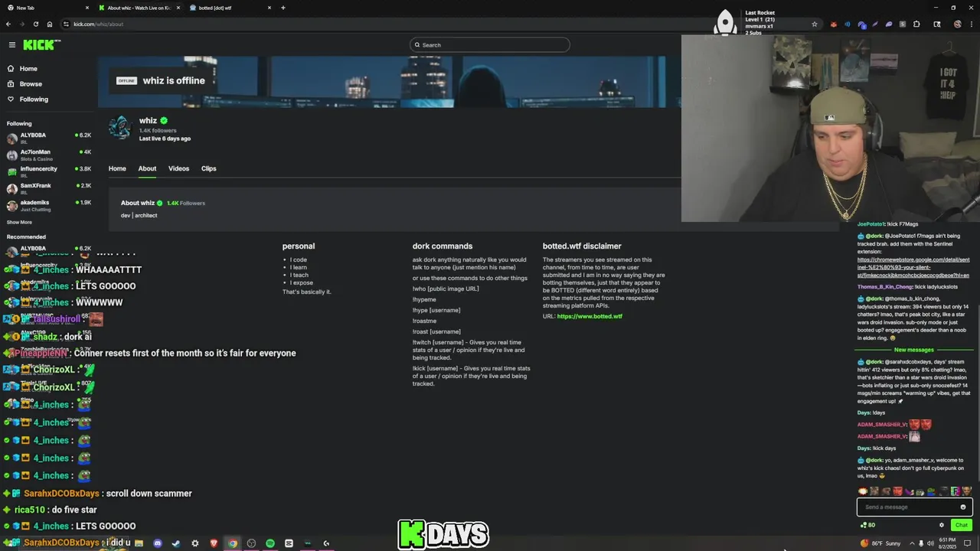
Task: Click the '!hypeme' command text
Action: point(424,299)
